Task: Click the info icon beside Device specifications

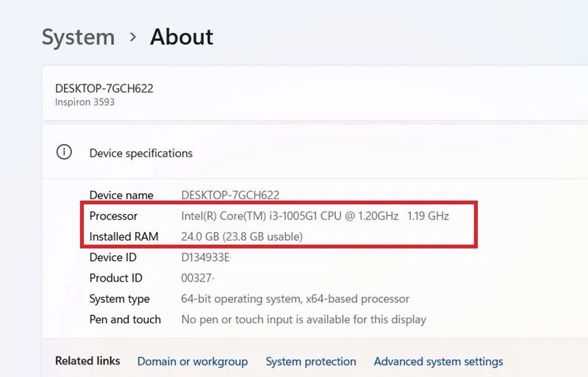Action: click(65, 152)
